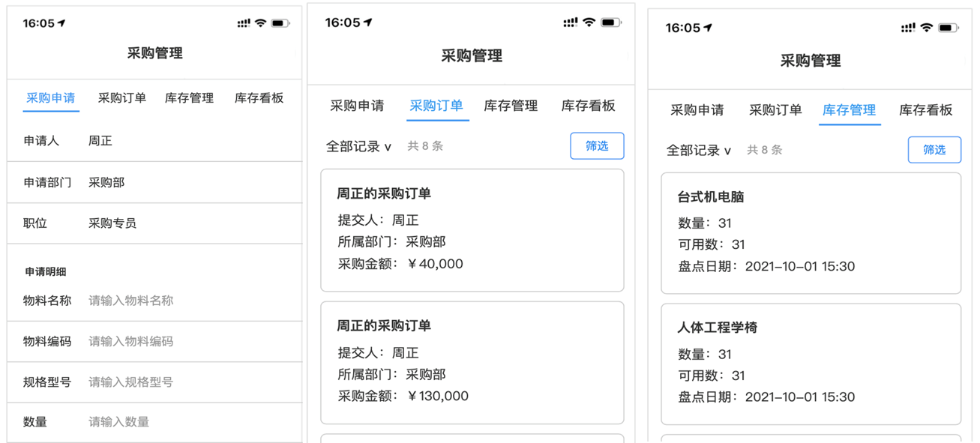Click 筛选 button in middle order list
Screen dimensions: 980x443
click(597, 146)
